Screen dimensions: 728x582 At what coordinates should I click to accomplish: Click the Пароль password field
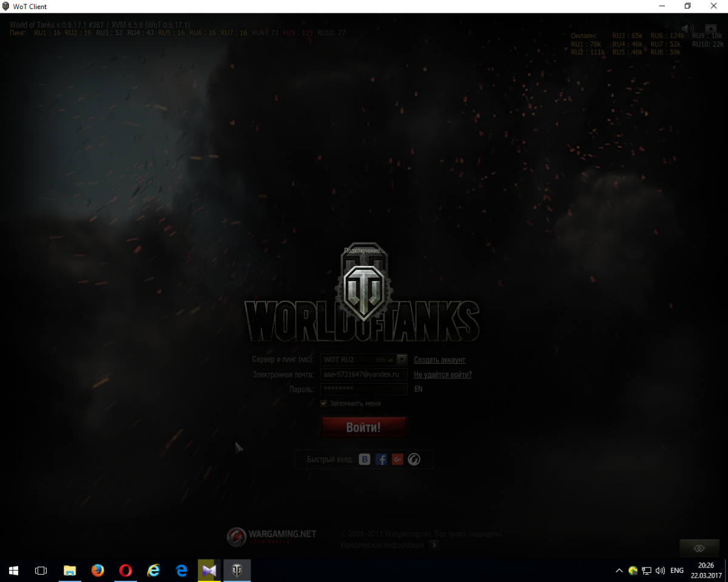pyautogui.click(x=364, y=389)
